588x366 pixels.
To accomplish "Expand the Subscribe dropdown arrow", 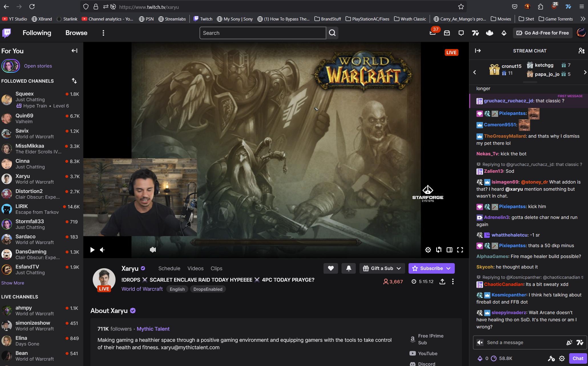I will pos(448,268).
